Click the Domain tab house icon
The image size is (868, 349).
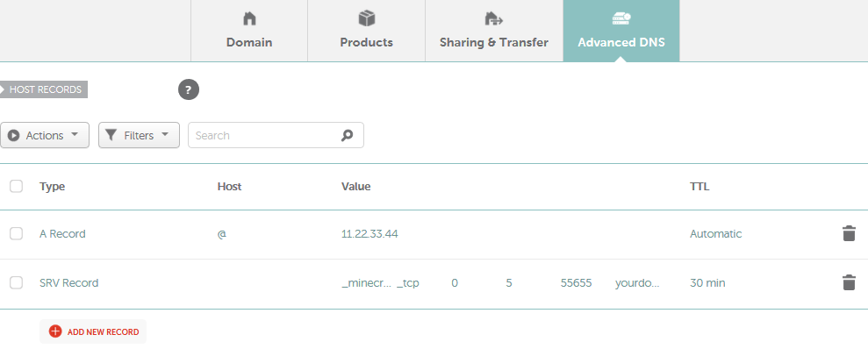[x=249, y=18]
